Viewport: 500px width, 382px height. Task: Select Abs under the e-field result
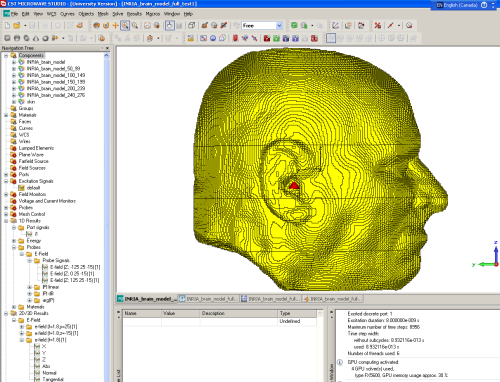(46, 366)
